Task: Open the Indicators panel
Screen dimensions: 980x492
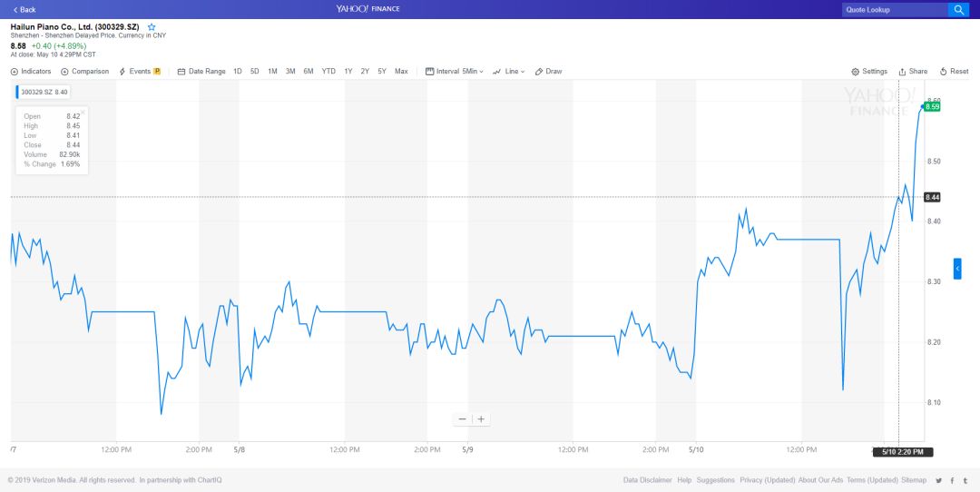Action: [31, 71]
